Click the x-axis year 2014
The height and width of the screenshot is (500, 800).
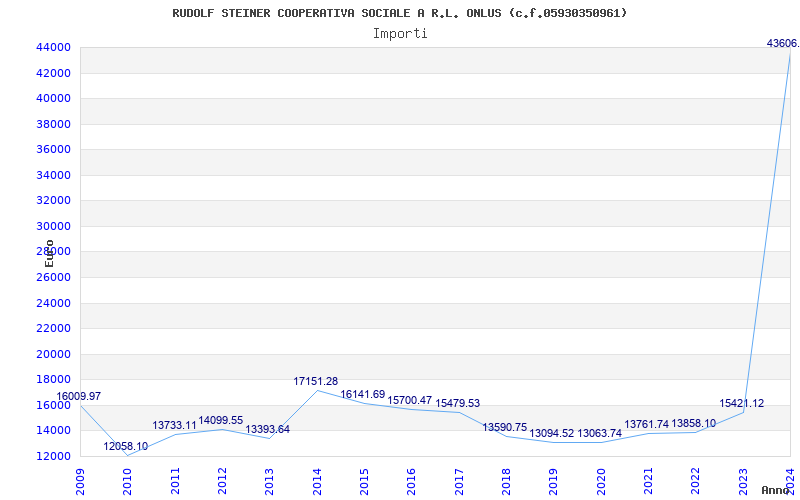pyautogui.click(x=317, y=482)
